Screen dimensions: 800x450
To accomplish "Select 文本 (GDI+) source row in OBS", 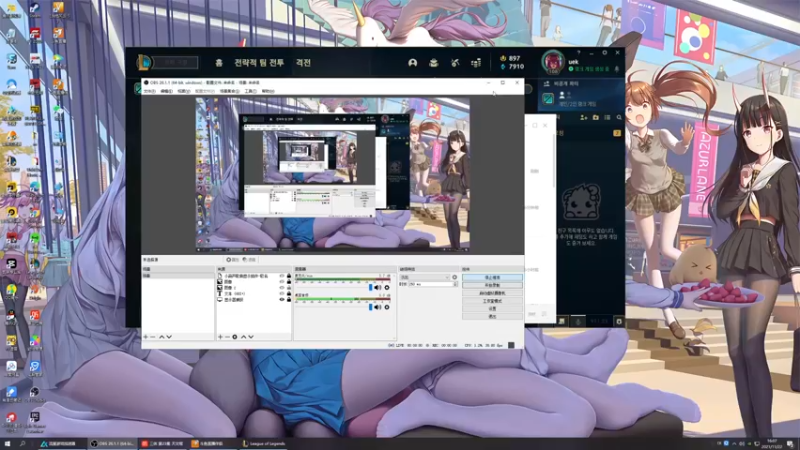I will (x=254, y=293).
